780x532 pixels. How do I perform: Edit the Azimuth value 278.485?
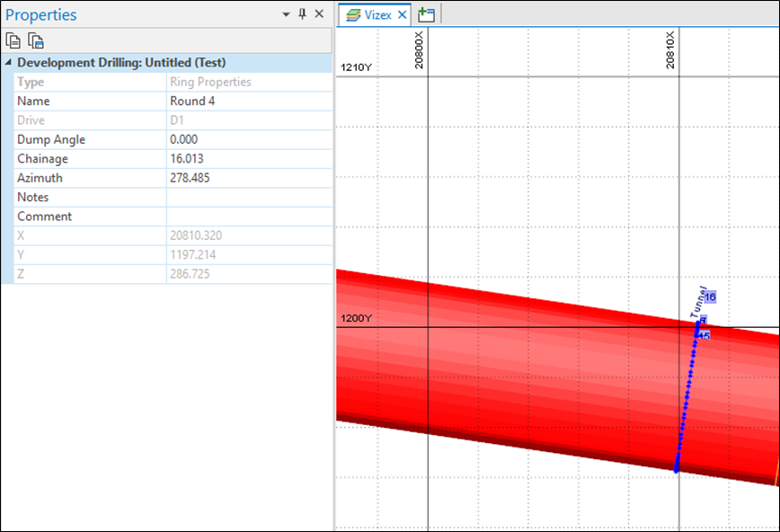[x=249, y=178]
